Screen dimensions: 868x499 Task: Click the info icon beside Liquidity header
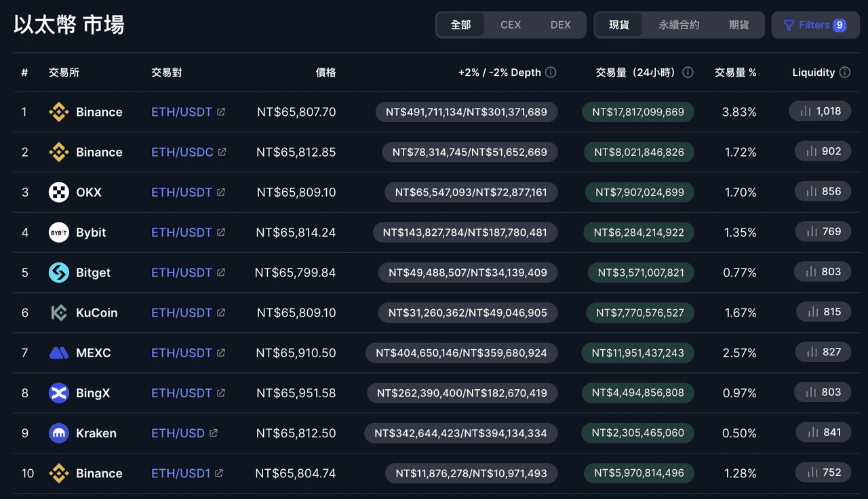tap(845, 73)
